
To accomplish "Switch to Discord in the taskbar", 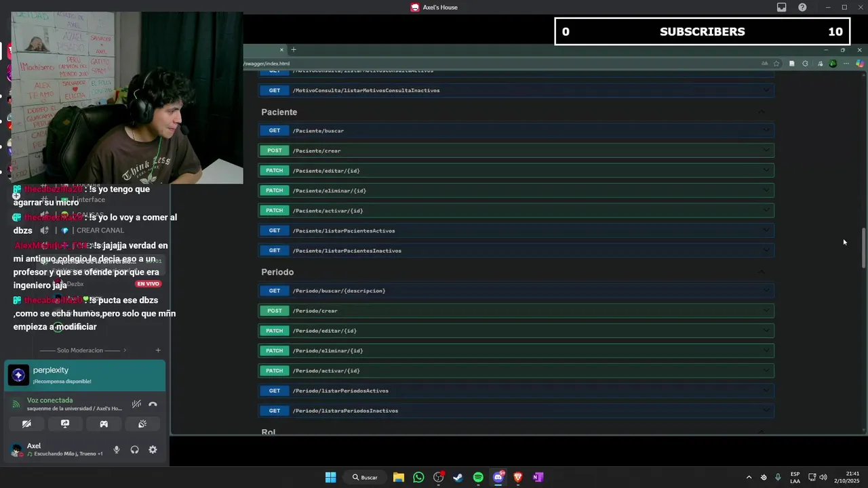I will 498,477.
